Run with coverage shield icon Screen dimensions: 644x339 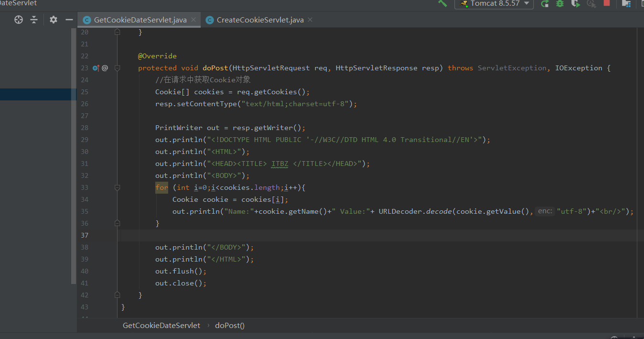(x=576, y=4)
